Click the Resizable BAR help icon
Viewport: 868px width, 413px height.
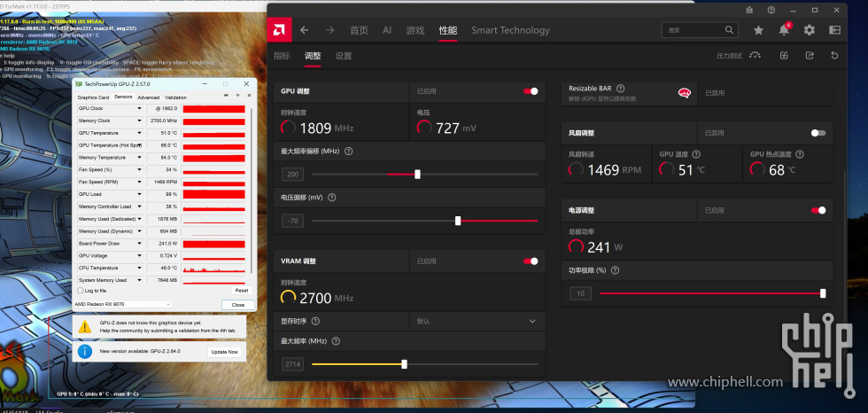click(621, 88)
